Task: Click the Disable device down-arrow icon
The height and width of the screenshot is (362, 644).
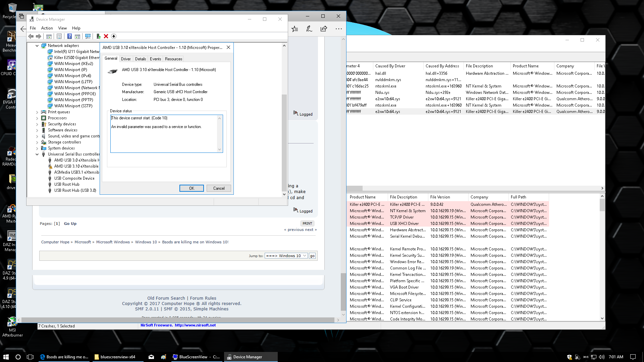Action: 114,36
